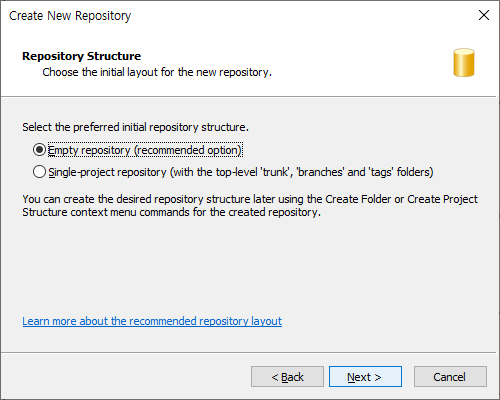The height and width of the screenshot is (400, 500).
Task: Click the button bar area left of Back
Action: (126, 377)
